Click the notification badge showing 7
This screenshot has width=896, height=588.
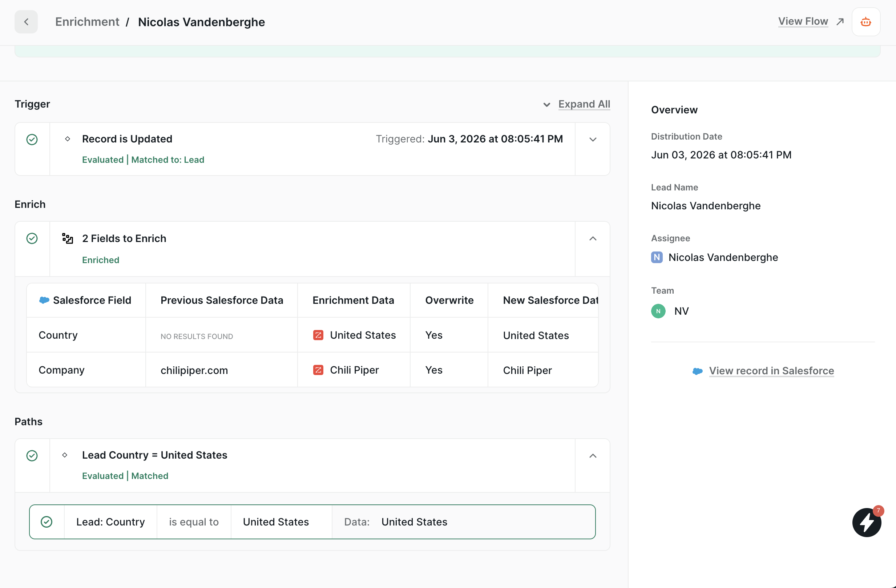(878, 511)
